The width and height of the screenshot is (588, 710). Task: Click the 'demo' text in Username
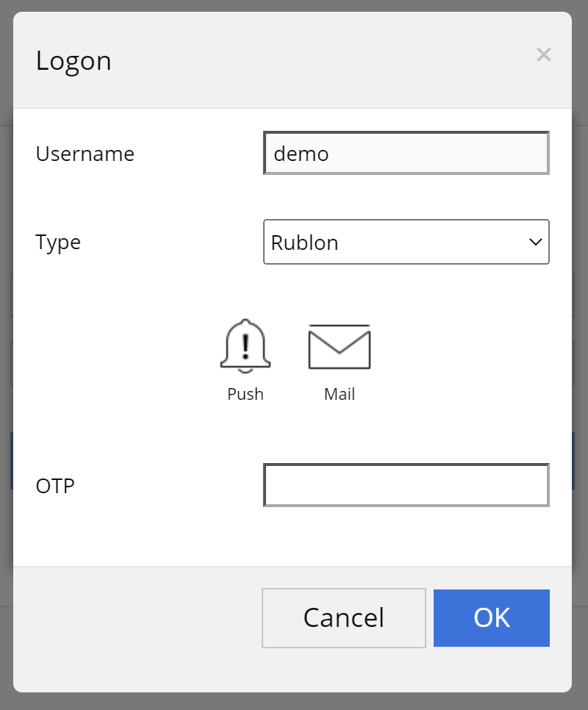click(x=301, y=154)
